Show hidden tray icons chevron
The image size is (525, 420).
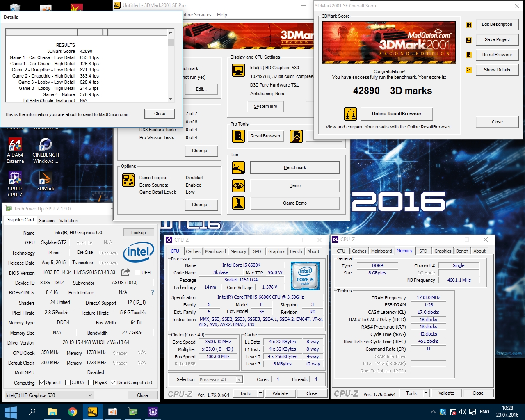point(433,412)
